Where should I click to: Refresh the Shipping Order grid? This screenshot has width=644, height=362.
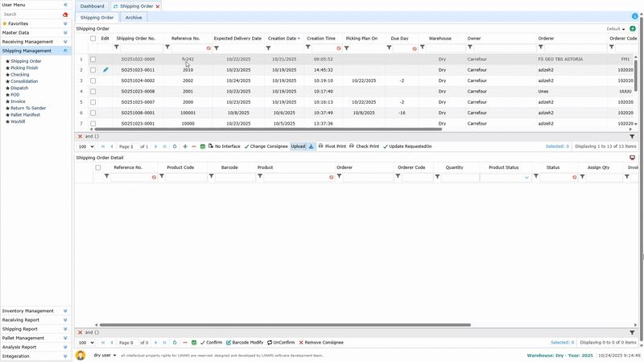(175, 146)
